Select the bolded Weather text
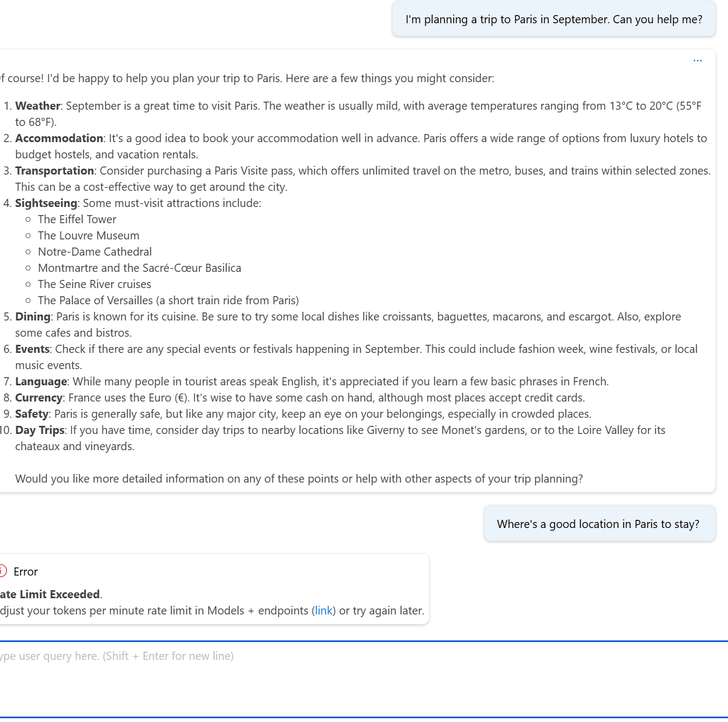 (37, 105)
